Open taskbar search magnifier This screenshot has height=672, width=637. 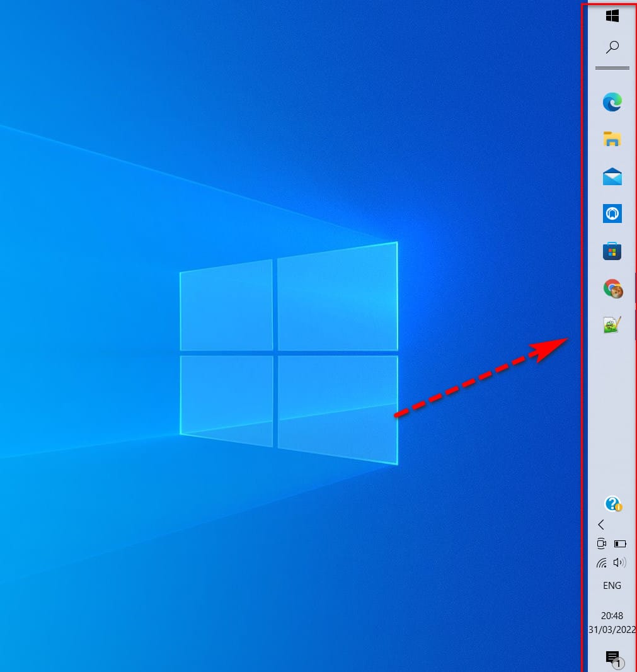pyautogui.click(x=612, y=47)
